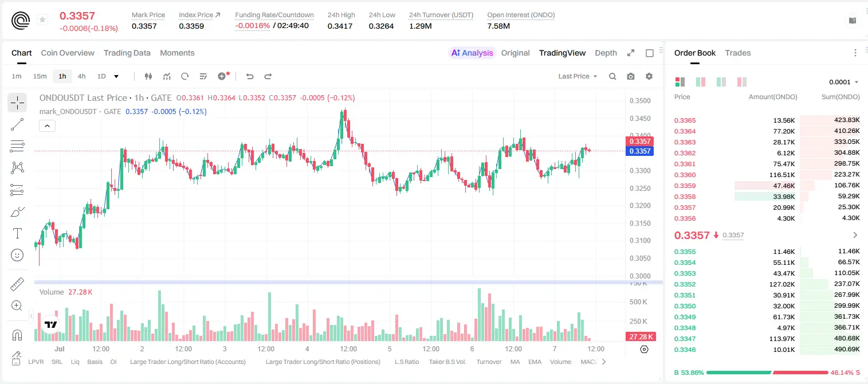The width and height of the screenshot is (868, 384).
Task: Toggle favorite star next to the coin logo
Action: coord(42,20)
